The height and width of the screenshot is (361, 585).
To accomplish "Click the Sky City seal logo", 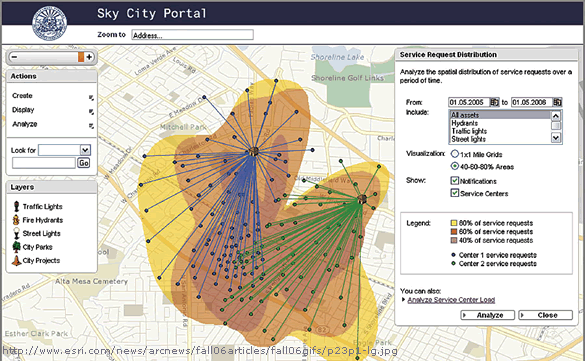I will tap(49, 22).
